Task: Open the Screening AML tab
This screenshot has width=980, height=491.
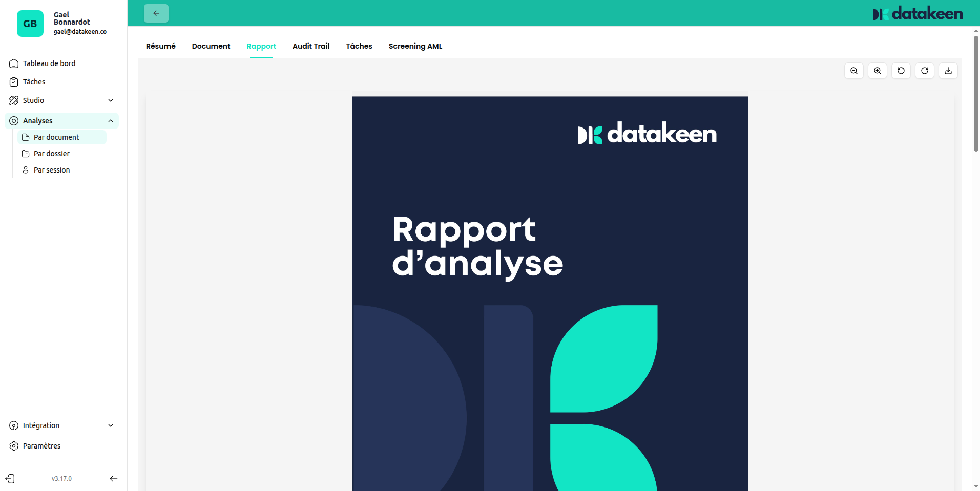Action: (415, 46)
